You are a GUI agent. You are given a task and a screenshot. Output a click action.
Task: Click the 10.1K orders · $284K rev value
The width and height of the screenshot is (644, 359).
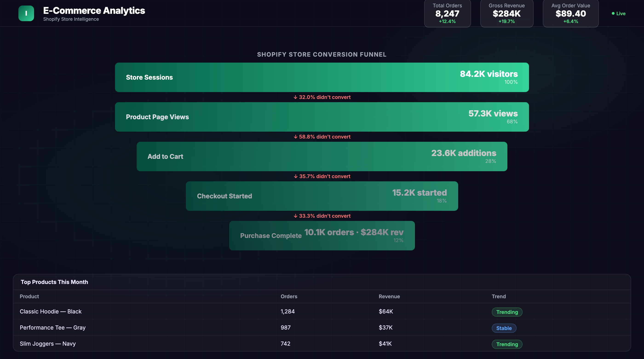(x=354, y=232)
